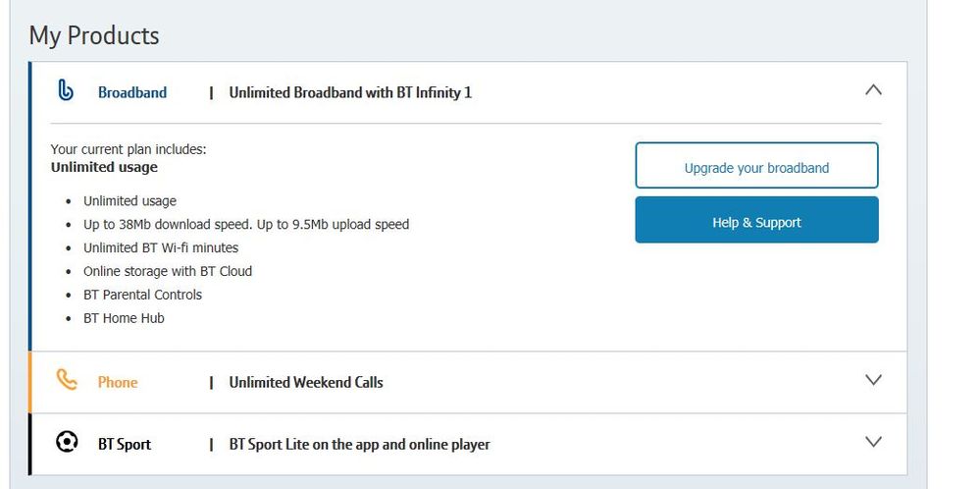The width and height of the screenshot is (980, 489).
Task: Open Help & Support
Action: coord(757,220)
